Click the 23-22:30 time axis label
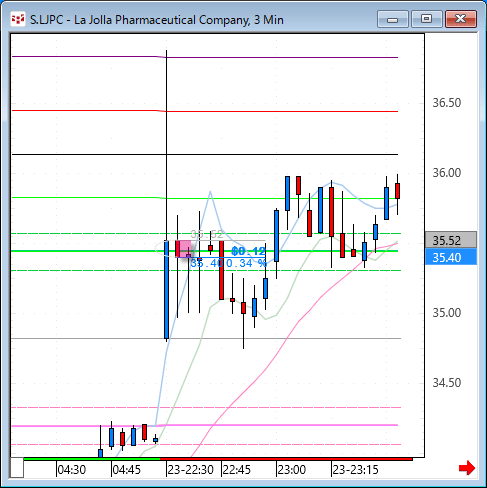 click(x=190, y=470)
